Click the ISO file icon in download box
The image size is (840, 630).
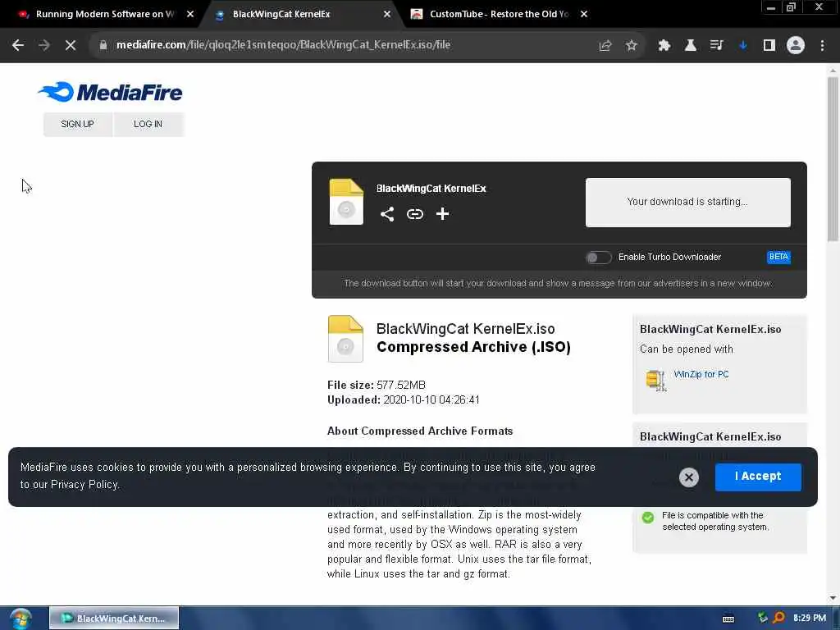[346, 202]
